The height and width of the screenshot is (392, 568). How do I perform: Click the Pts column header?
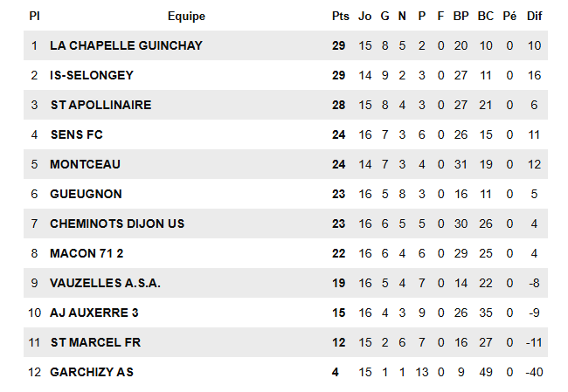click(340, 16)
